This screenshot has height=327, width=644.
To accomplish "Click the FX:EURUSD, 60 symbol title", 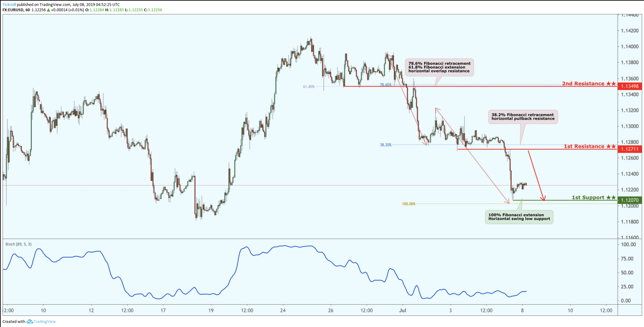I will point(16,10).
